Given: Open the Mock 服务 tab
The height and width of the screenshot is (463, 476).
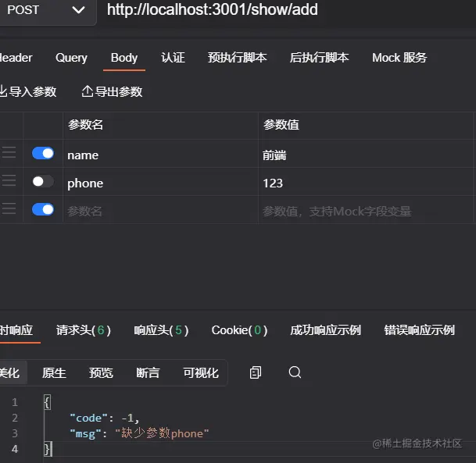Looking at the screenshot, I should click(399, 58).
